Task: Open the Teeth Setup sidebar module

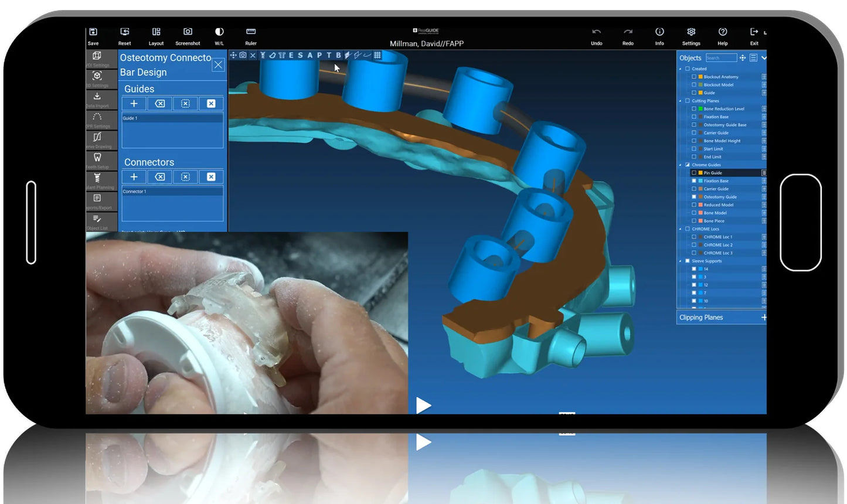Action: (x=97, y=159)
